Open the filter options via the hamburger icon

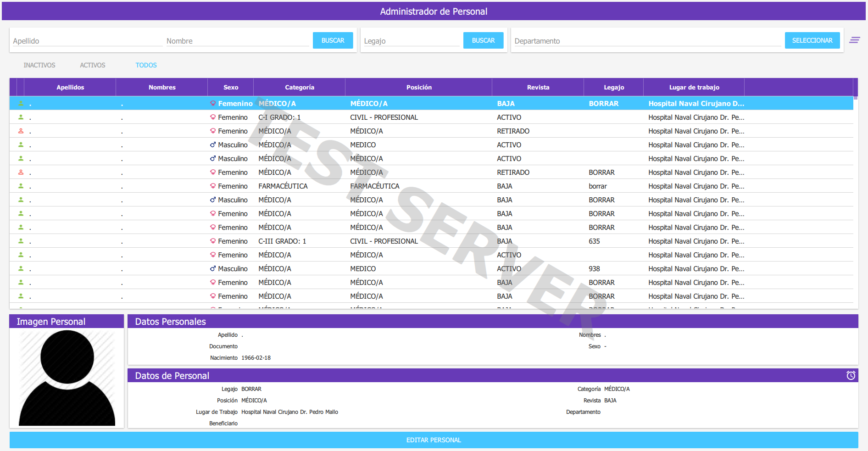[x=855, y=40]
